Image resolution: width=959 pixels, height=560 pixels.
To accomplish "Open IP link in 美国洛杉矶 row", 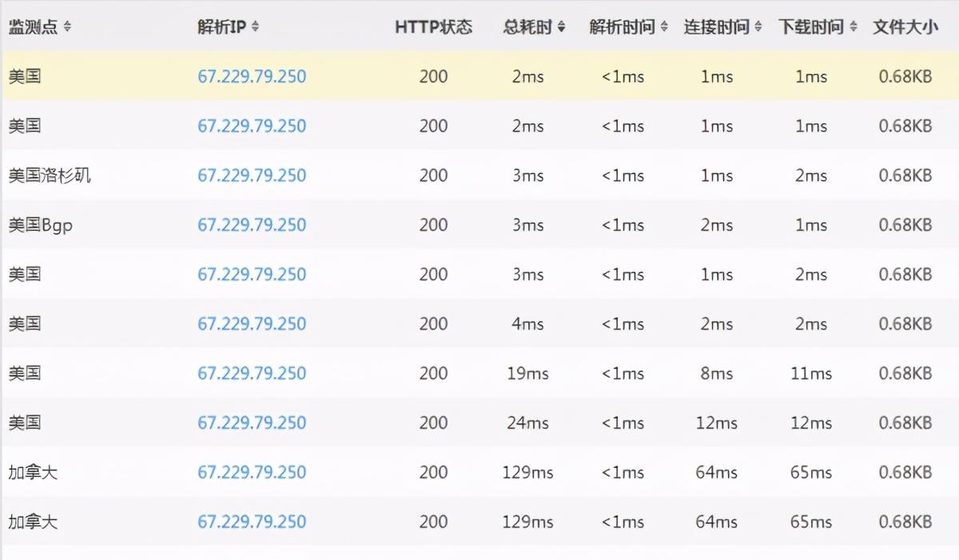I will coord(252,176).
